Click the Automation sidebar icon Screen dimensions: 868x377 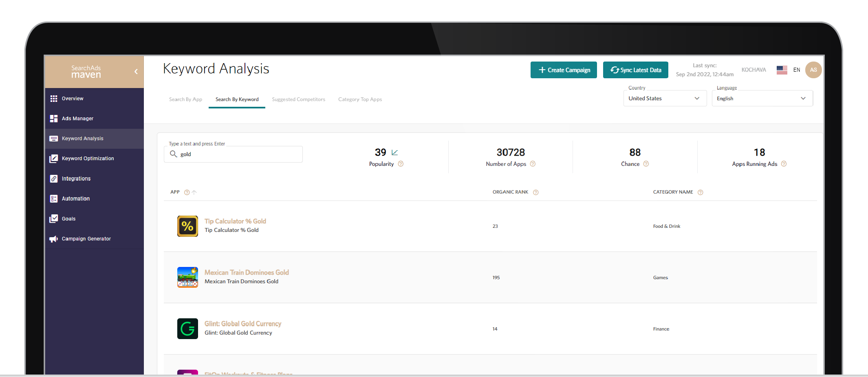coord(54,198)
